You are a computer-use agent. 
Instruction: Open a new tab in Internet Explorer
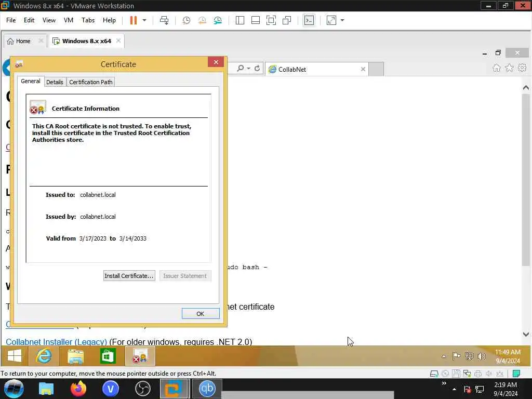coord(376,69)
